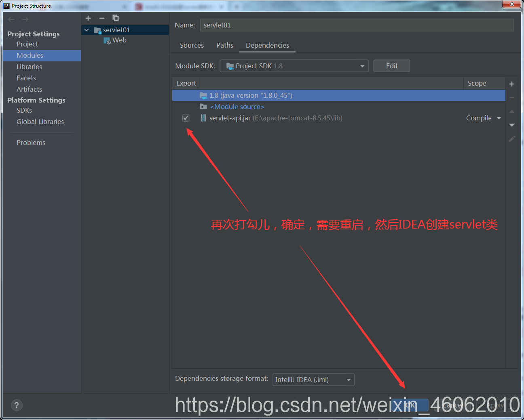
Task: Open the Dependencies storage format dropdown
Action: (314, 380)
